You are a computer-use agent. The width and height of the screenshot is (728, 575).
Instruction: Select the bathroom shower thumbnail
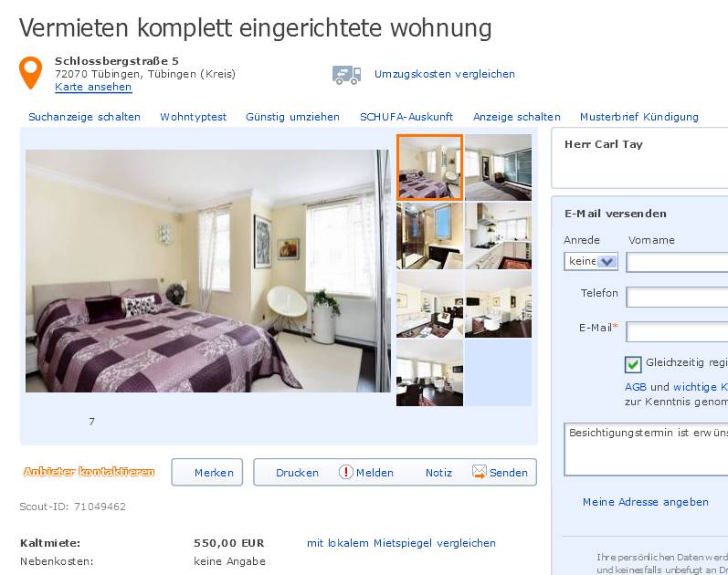click(x=429, y=235)
